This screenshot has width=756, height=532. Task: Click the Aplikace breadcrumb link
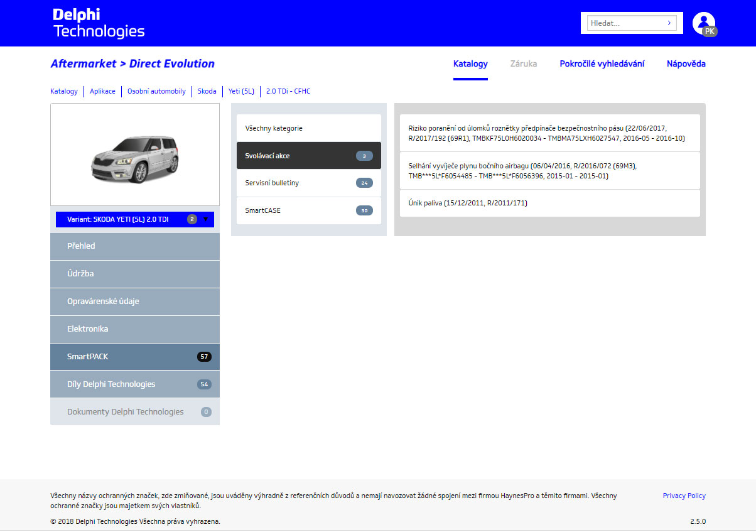coord(102,91)
